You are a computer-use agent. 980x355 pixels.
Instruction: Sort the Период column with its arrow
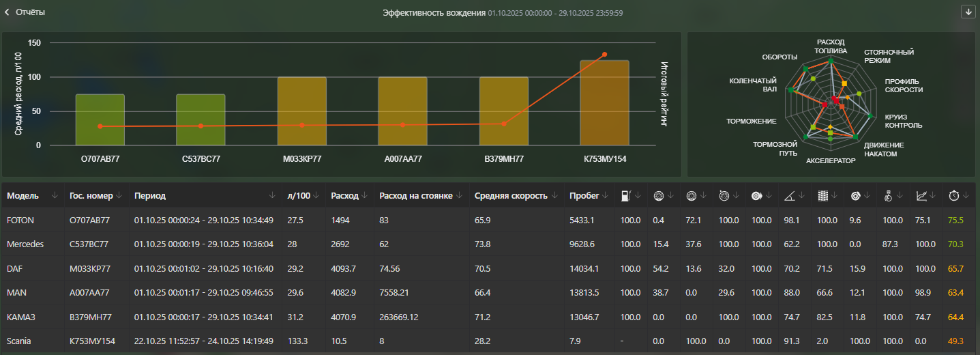point(273,195)
